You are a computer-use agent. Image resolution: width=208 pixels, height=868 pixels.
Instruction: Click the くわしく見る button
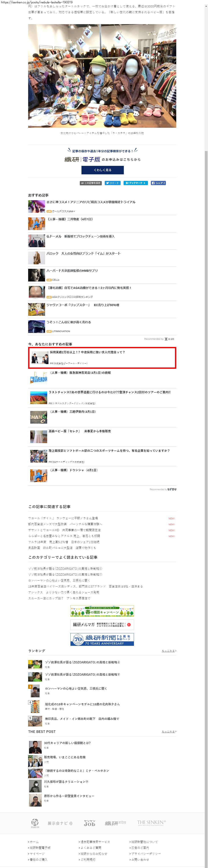point(103,170)
